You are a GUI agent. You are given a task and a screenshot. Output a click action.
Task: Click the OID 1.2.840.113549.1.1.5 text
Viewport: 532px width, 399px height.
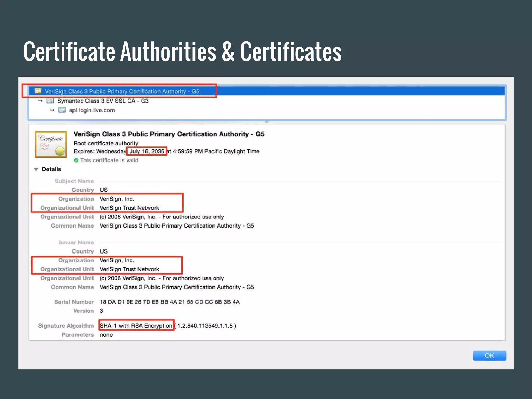click(205, 326)
